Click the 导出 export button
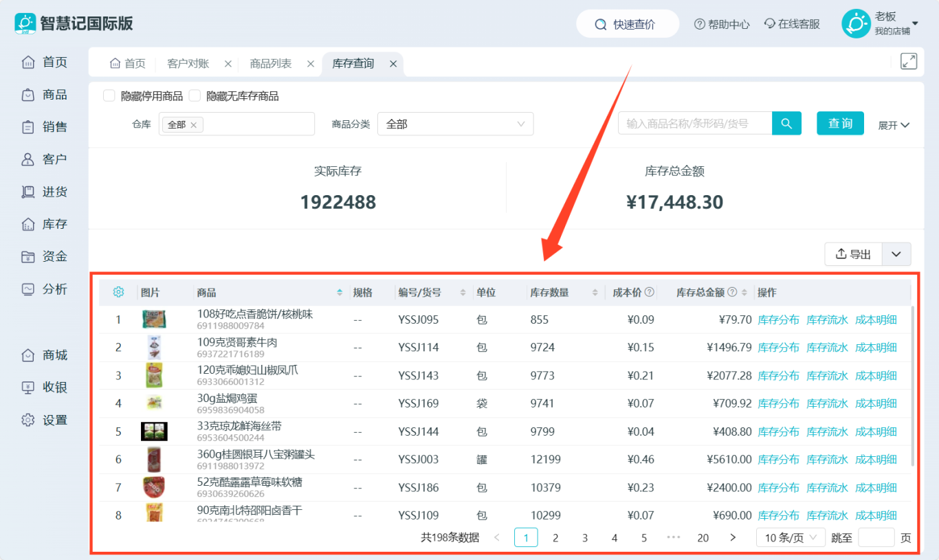This screenshot has width=939, height=560. click(853, 254)
